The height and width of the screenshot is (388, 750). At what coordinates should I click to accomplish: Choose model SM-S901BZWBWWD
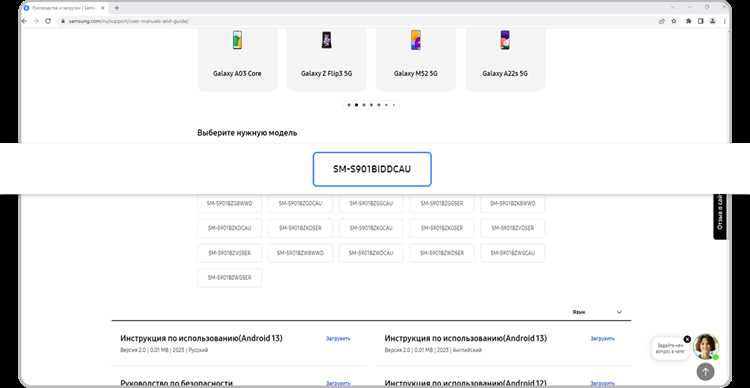[x=300, y=253]
